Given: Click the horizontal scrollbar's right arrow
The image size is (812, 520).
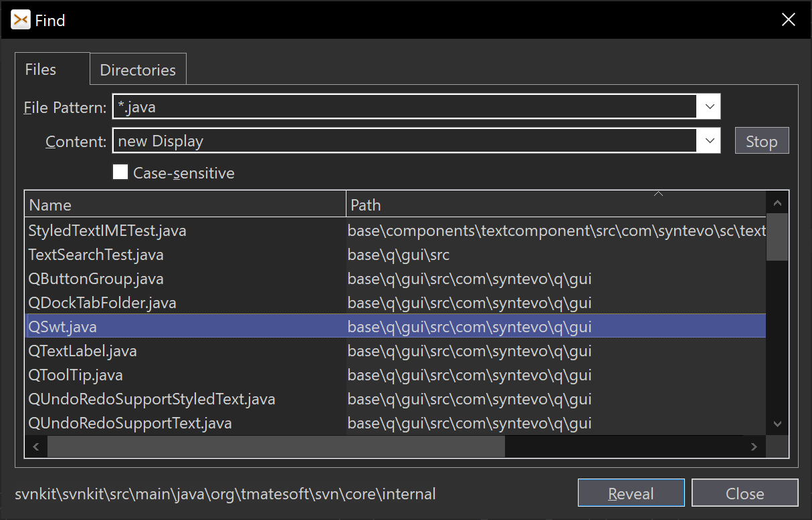Looking at the screenshot, I should pyautogui.click(x=754, y=446).
